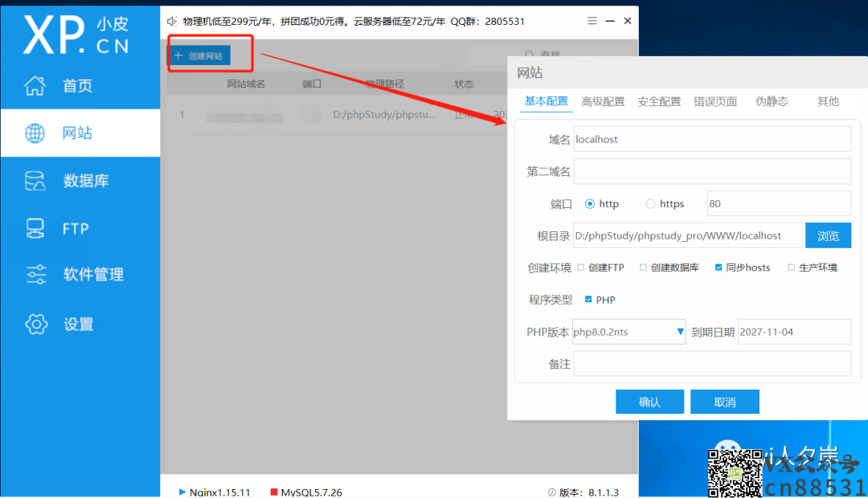Enable the 创建FTP checkbox
The height and width of the screenshot is (498, 868).
[581, 267]
